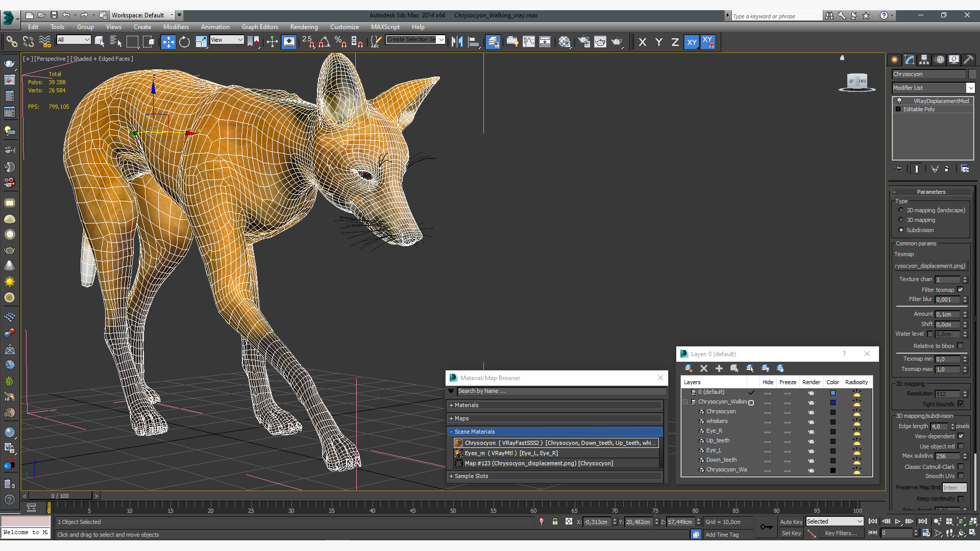Open Render Setup dialog

pos(584,42)
